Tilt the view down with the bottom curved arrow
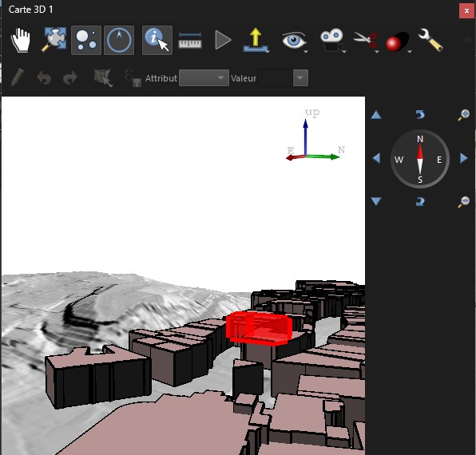This screenshot has height=455, width=476. click(420, 201)
